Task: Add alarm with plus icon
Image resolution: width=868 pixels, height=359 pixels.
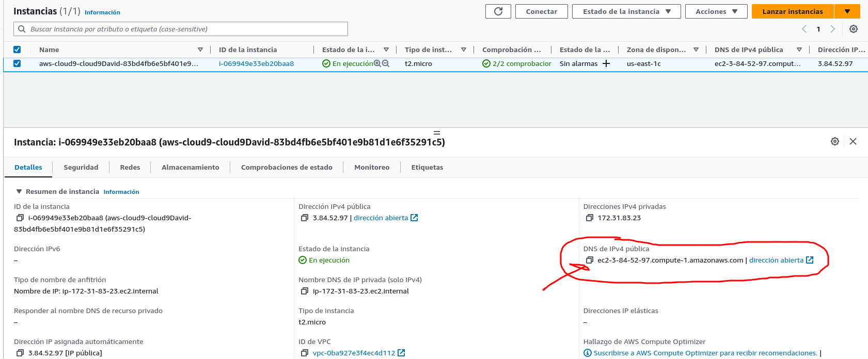Action: (606, 63)
